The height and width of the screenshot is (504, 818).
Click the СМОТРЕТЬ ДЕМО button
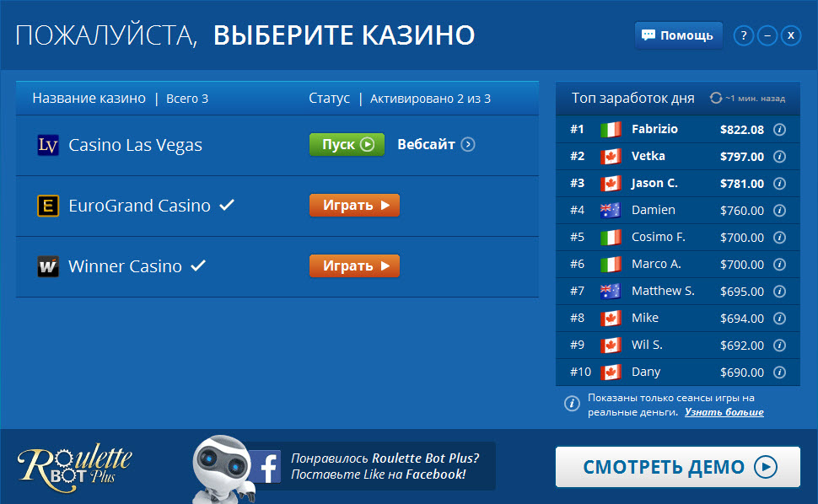[678, 467]
